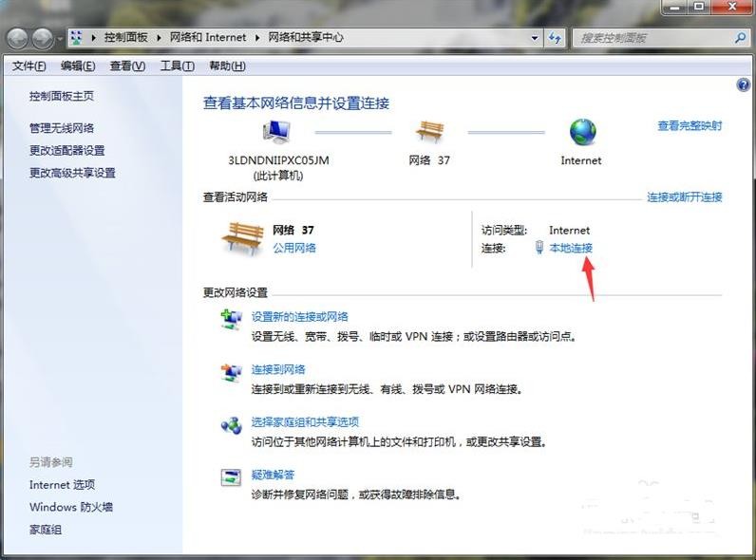756x560 pixels.
Task: Close the control panel window
Action: (x=731, y=7)
